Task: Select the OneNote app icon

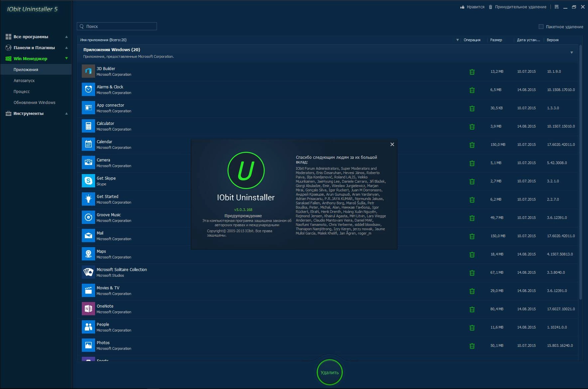Action: pos(88,309)
